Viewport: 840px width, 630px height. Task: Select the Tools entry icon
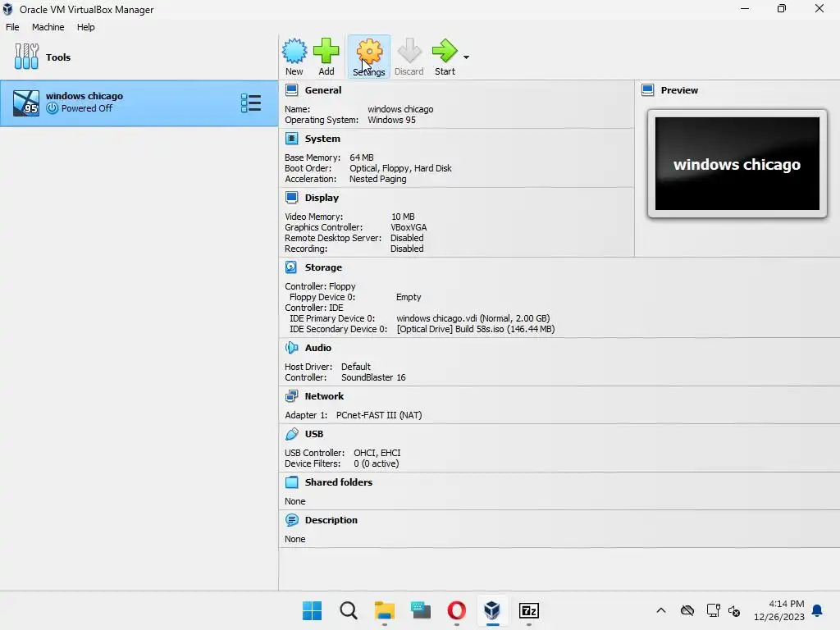(x=26, y=57)
